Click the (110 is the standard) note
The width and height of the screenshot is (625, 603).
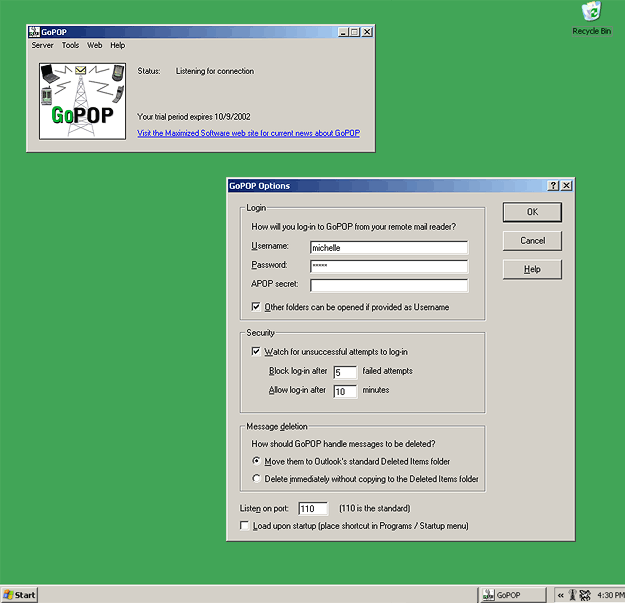point(375,508)
